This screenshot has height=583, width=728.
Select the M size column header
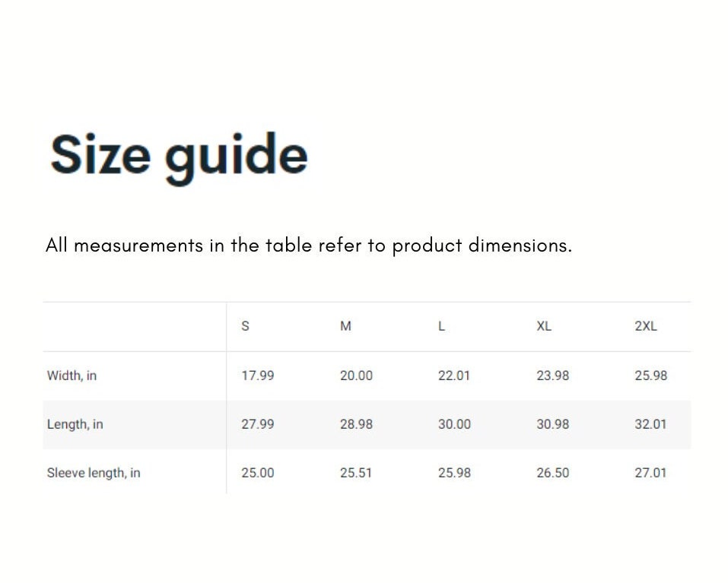point(345,326)
